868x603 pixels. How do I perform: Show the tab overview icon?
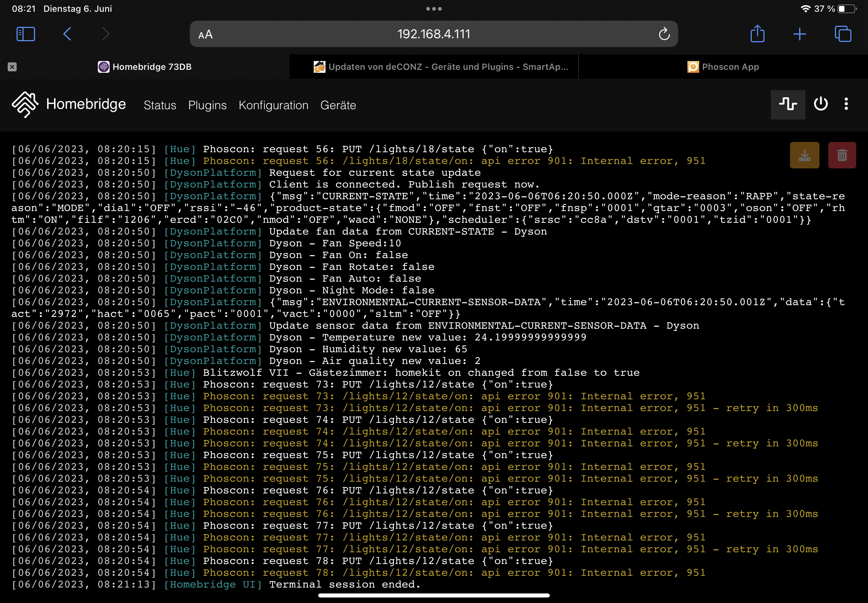pyautogui.click(x=842, y=34)
